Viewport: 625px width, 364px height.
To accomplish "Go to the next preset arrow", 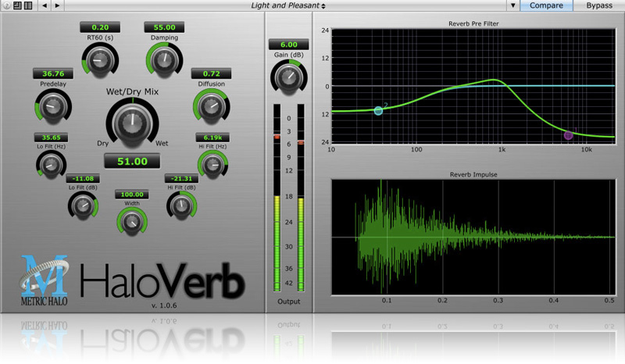I will click(59, 5).
